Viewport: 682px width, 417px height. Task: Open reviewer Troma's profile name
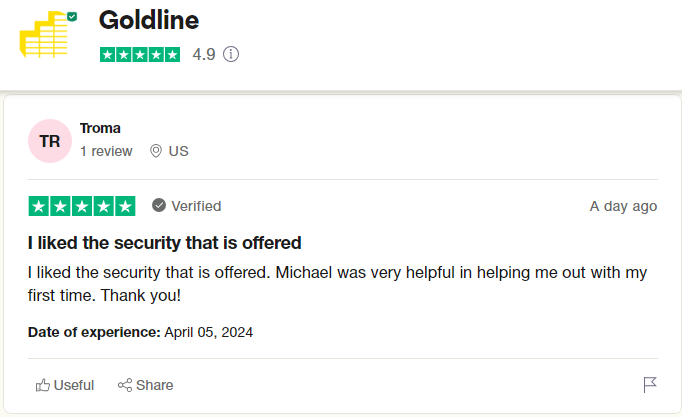(x=100, y=128)
